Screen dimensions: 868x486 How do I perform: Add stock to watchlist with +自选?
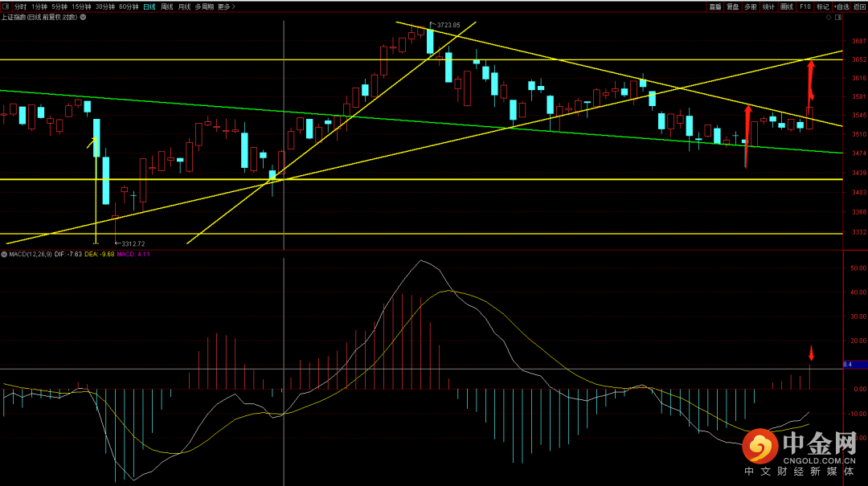pyautogui.click(x=839, y=6)
